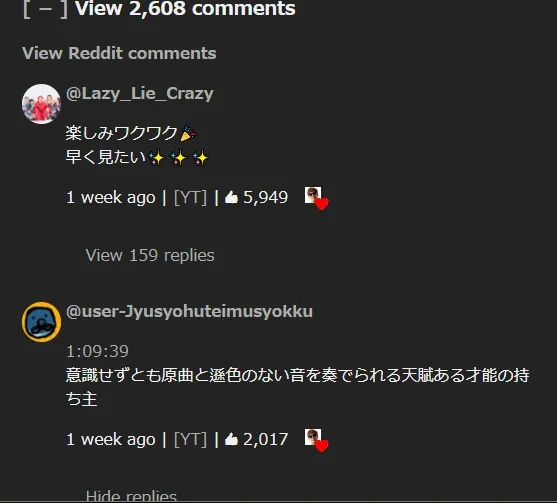This screenshot has width=557, height=503.
Task: Click the thumbs-up icon next to 2,017
Action: [231, 439]
